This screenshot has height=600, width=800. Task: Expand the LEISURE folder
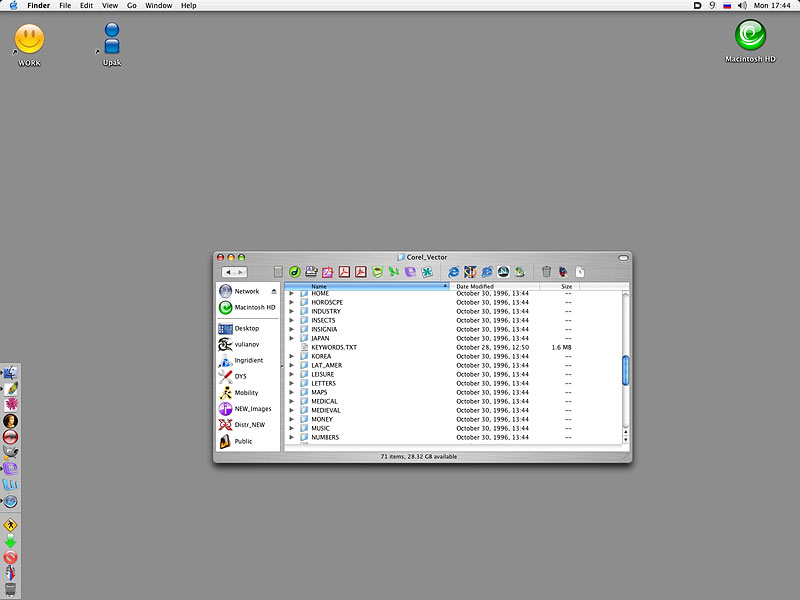pyautogui.click(x=292, y=374)
